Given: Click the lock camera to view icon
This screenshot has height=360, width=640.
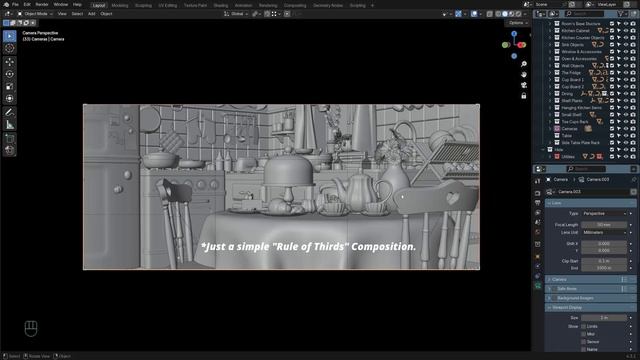Looking at the screenshot, I should [x=524, y=96].
